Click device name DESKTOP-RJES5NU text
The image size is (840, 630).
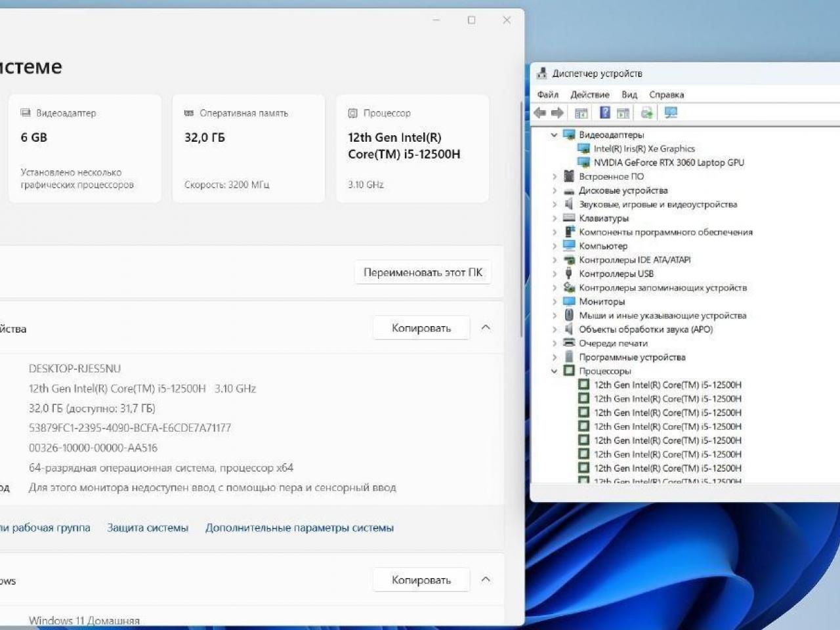click(75, 369)
